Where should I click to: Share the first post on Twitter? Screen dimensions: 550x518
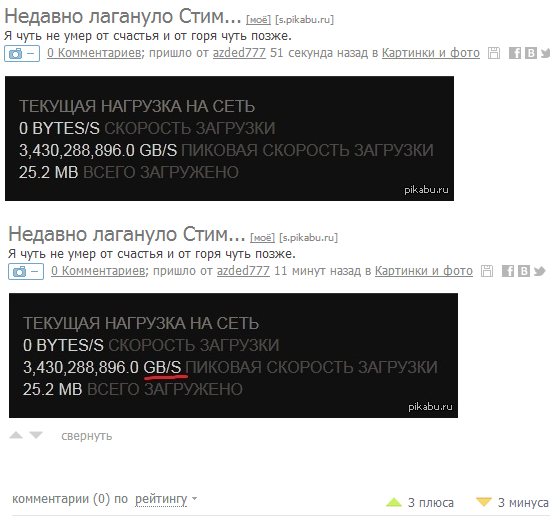545,53
